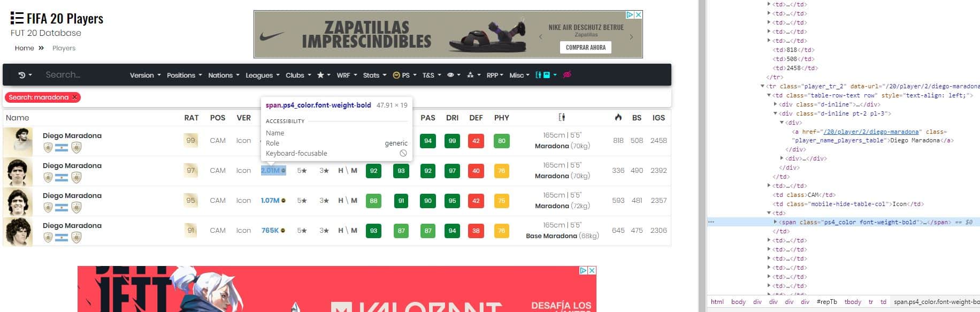980x312 pixels.
Task: Click the 97-rated Maradona portrait thumbnail
Action: pos(18,171)
